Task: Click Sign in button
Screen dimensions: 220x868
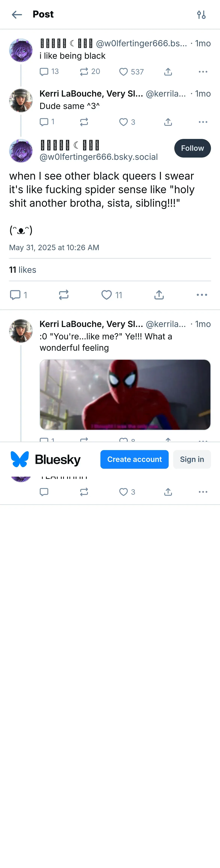Action: click(192, 459)
